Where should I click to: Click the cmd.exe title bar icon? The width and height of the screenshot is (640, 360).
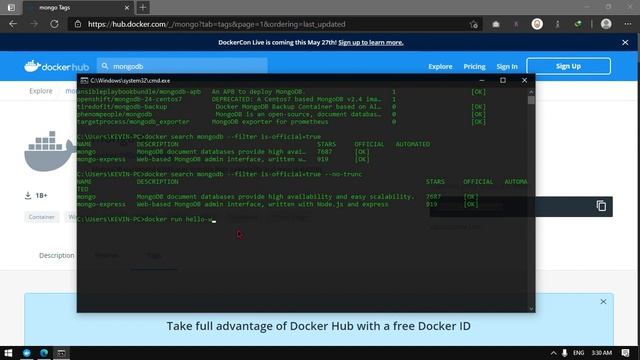pos(84,80)
